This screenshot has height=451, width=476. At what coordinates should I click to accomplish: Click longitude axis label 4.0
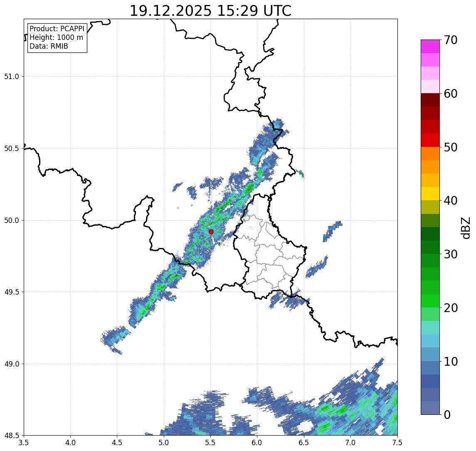[x=70, y=442]
